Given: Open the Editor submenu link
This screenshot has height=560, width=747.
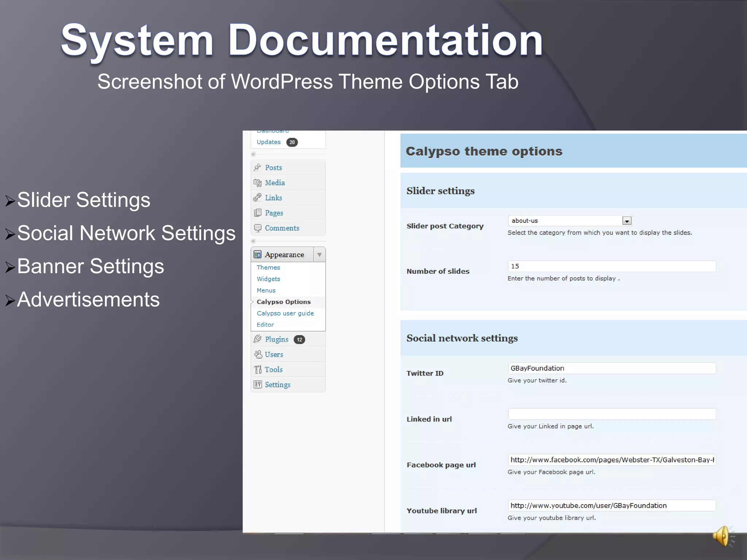Looking at the screenshot, I should (265, 324).
